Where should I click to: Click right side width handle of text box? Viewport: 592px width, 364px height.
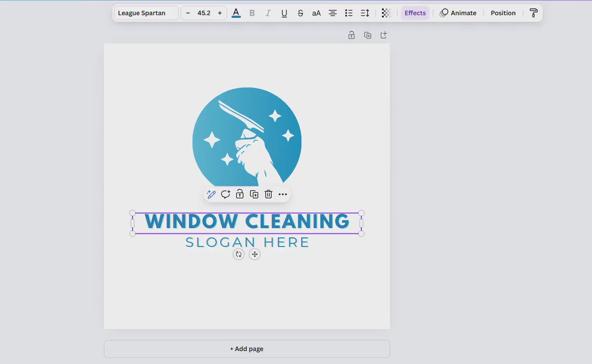click(x=361, y=224)
